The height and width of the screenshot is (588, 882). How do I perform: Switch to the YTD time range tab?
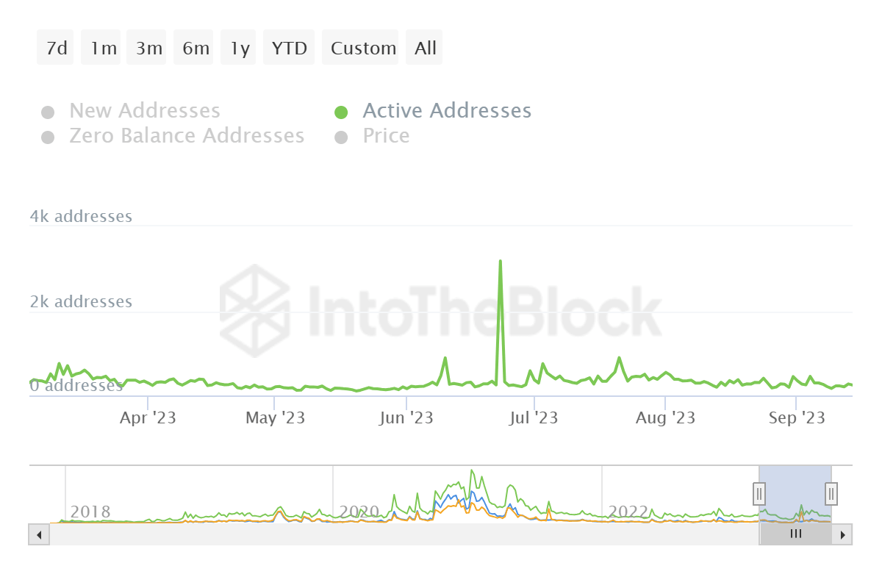click(289, 47)
